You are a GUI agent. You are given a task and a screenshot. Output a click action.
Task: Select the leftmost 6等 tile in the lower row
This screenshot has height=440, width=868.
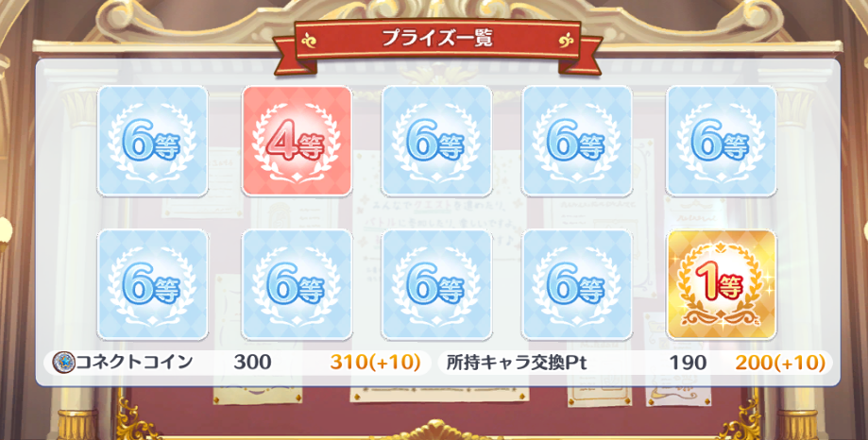coord(153,284)
